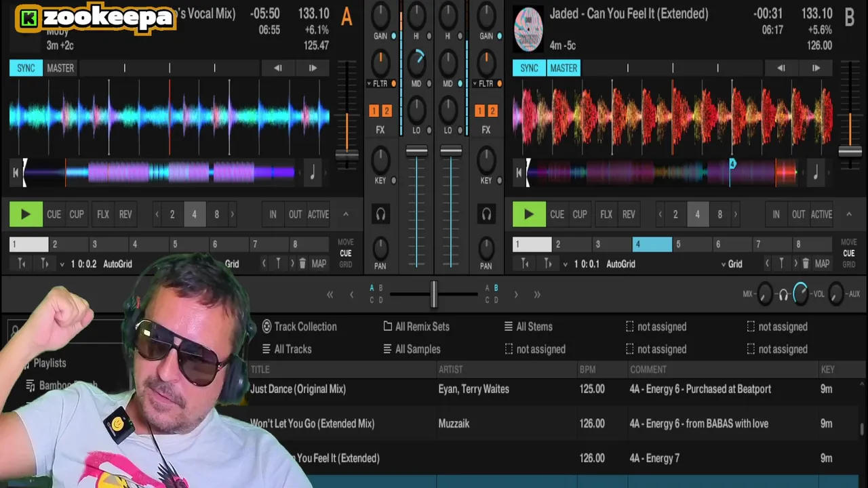Select hotcue slot 4 on deck B
This screenshot has height=488, width=868.
coord(652,244)
